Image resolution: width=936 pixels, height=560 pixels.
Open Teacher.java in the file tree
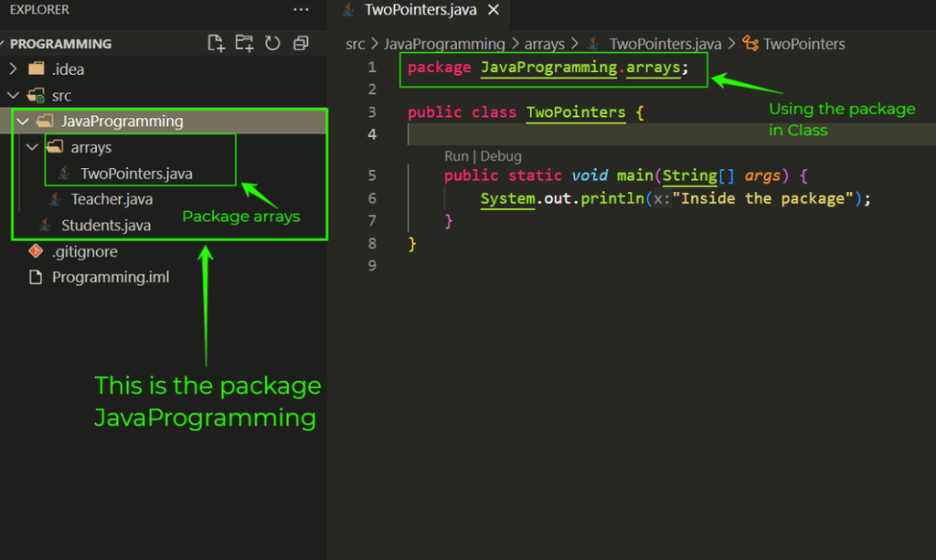click(112, 199)
